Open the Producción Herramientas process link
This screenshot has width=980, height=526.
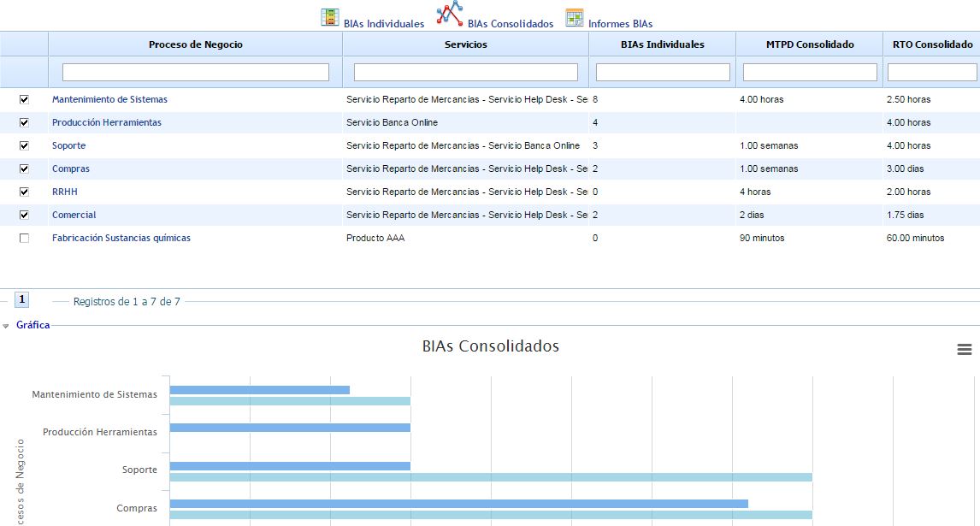(106, 122)
